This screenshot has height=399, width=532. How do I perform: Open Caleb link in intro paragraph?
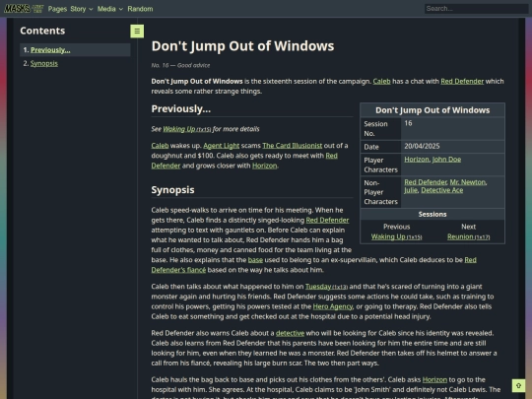[381, 82]
